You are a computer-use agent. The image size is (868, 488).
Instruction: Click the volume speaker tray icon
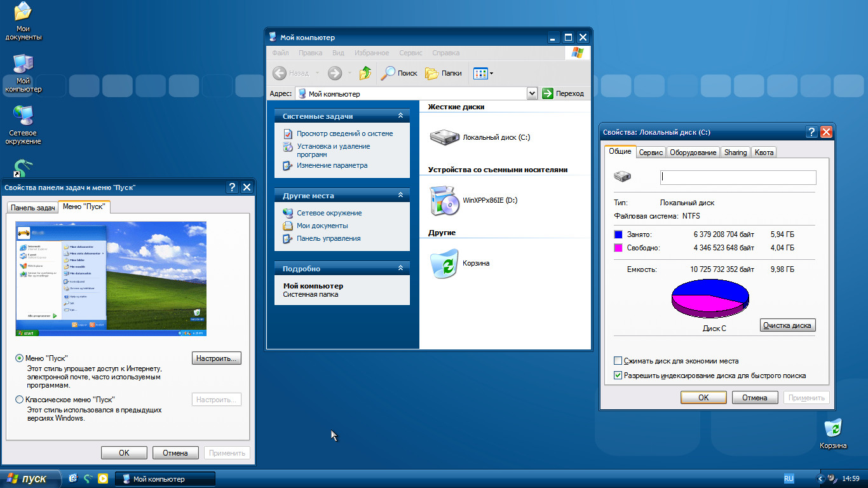click(x=832, y=478)
